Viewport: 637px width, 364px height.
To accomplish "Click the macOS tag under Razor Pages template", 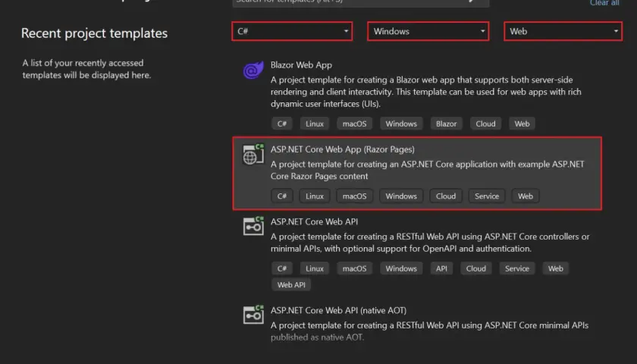I will tap(354, 196).
